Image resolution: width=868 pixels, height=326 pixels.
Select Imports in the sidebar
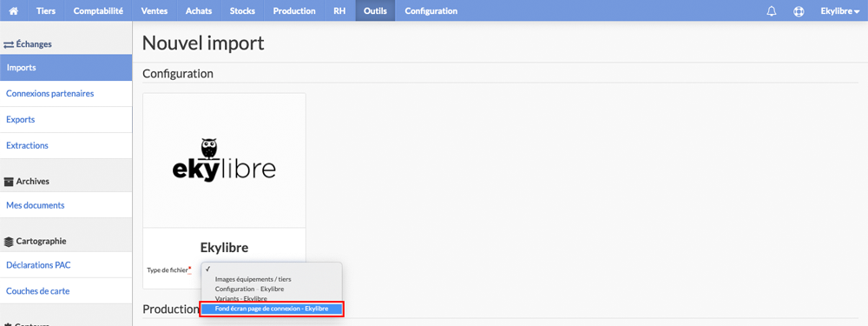[66, 68]
